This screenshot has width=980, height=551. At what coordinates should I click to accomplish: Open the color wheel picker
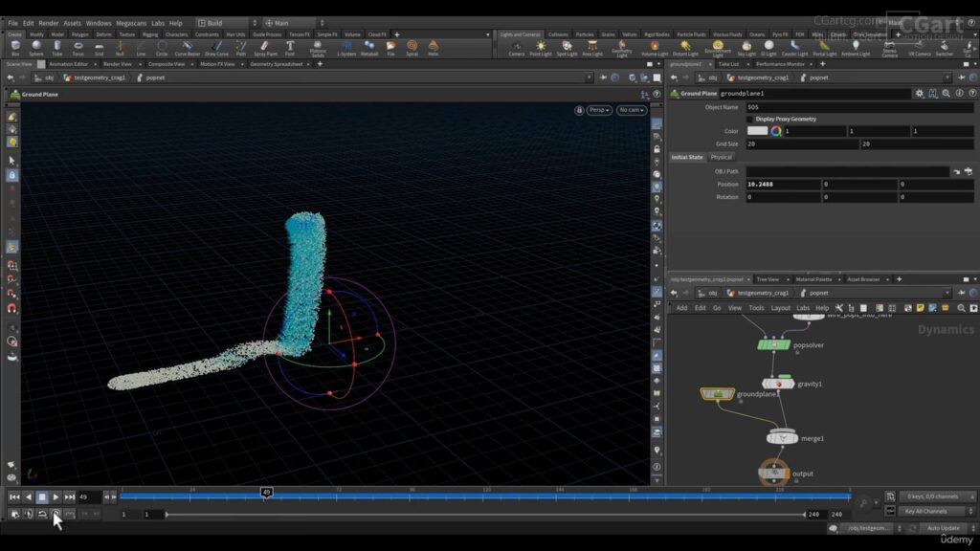pyautogui.click(x=775, y=131)
